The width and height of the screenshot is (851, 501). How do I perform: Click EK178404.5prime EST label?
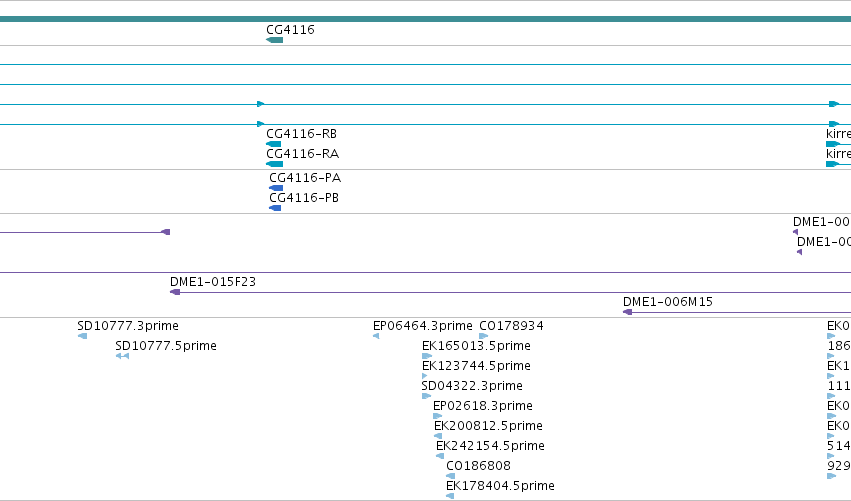(x=500, y=486)
